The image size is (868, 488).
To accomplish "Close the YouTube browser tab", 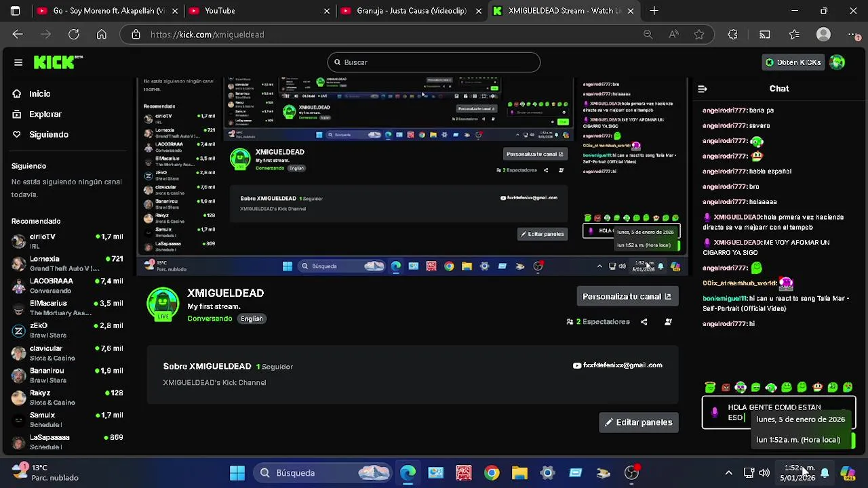I will 327,11.
